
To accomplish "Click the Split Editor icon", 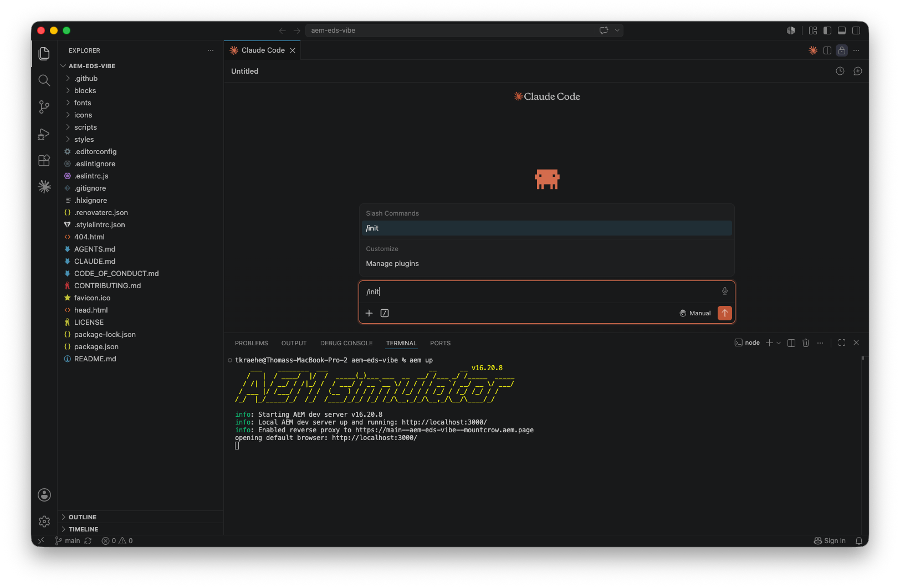I will (827, 50).
